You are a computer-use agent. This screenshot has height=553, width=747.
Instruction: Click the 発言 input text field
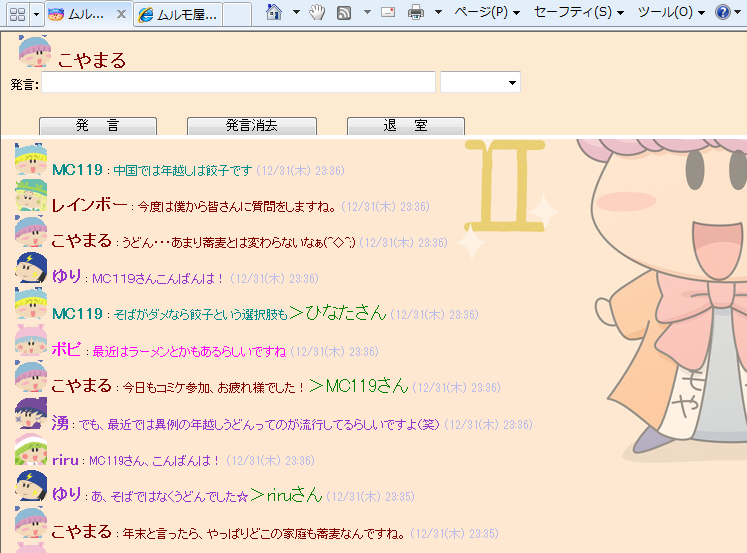(238, 83)
